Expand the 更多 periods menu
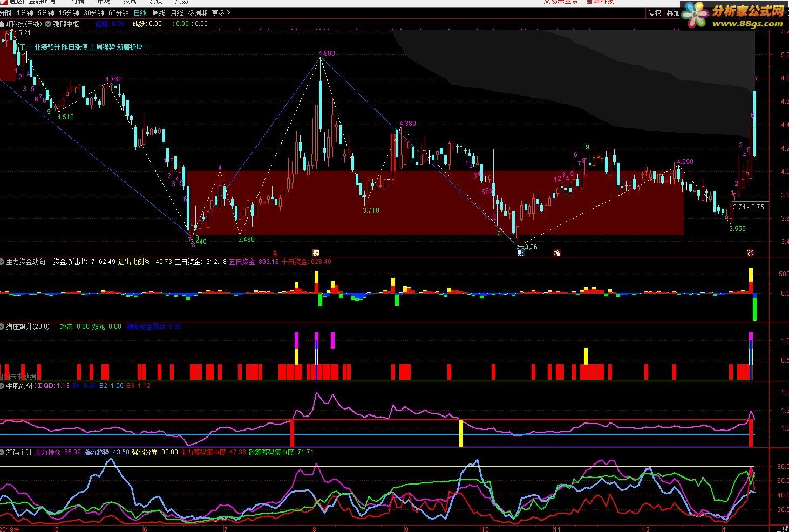Viewport: 789px width, 532px height. [x=220, y=13]
